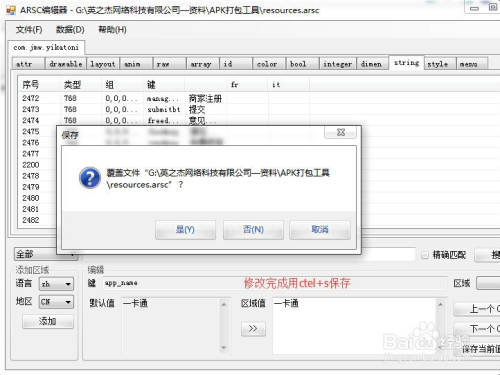
Task: Minimize the ARSC editor window
Action: (474, 8)
